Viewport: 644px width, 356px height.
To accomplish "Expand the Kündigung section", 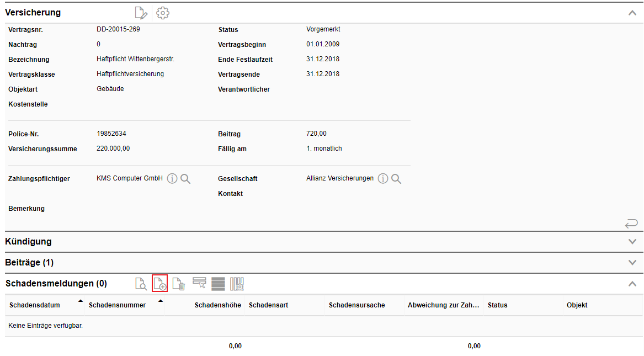I will point(632,242).
